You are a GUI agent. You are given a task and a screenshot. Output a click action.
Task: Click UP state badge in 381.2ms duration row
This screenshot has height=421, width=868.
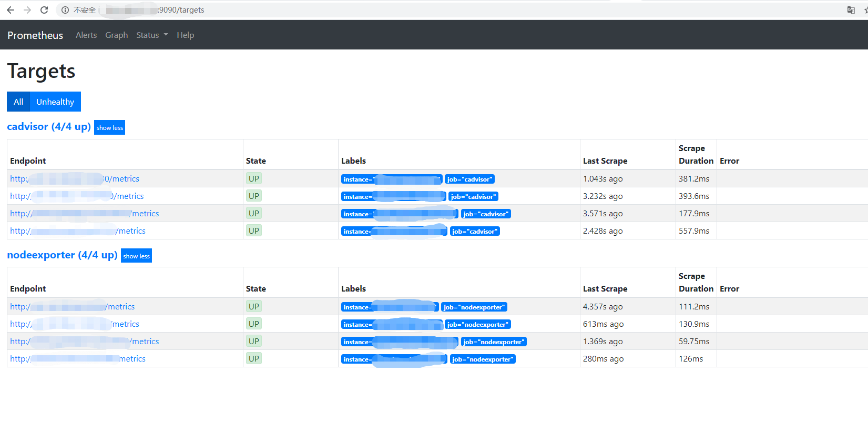(x=254, y=178)
